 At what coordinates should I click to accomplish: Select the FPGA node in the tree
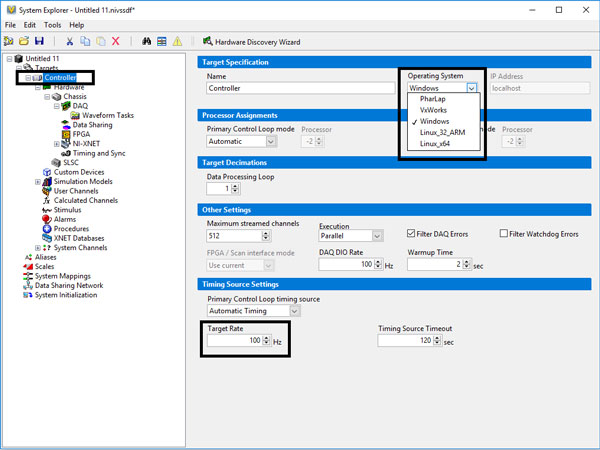pyautogui.click(x=81, y=134)
